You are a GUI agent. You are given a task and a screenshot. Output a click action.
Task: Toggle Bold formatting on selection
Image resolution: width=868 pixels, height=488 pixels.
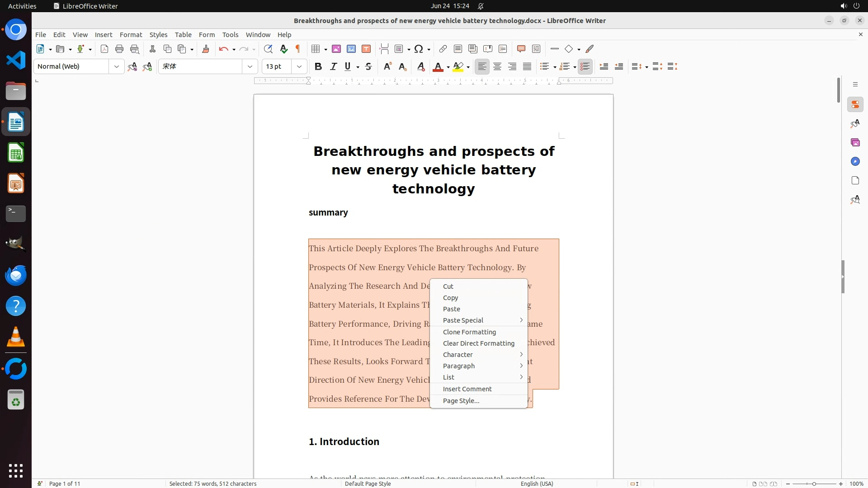[318, 66]
